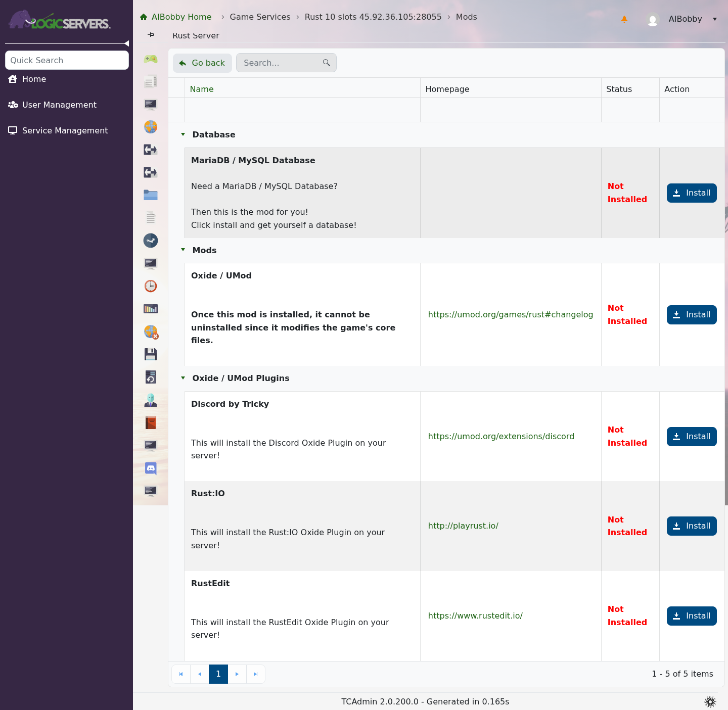Click the globe icon with red X badge
Viewport: 728px width, 710px height.
[151, 332]
